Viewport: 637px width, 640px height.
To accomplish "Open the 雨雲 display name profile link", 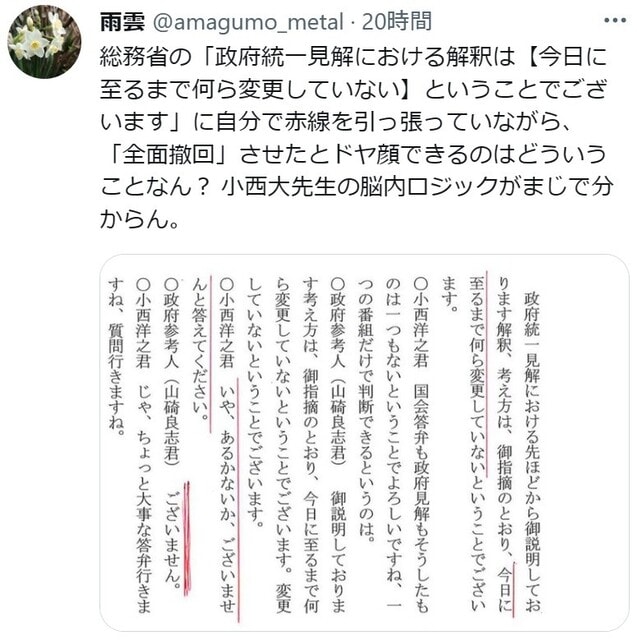I will pyautogui.click(x=122, y=22).
